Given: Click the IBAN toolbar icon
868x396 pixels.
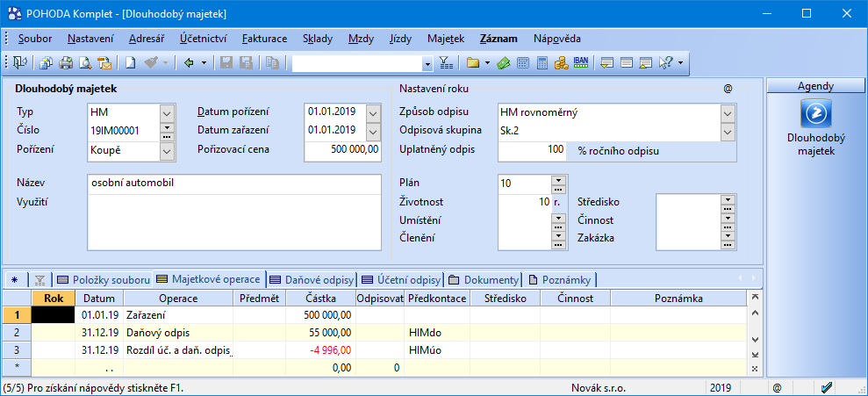Looking at the screenshot, I should pos(581,63).
